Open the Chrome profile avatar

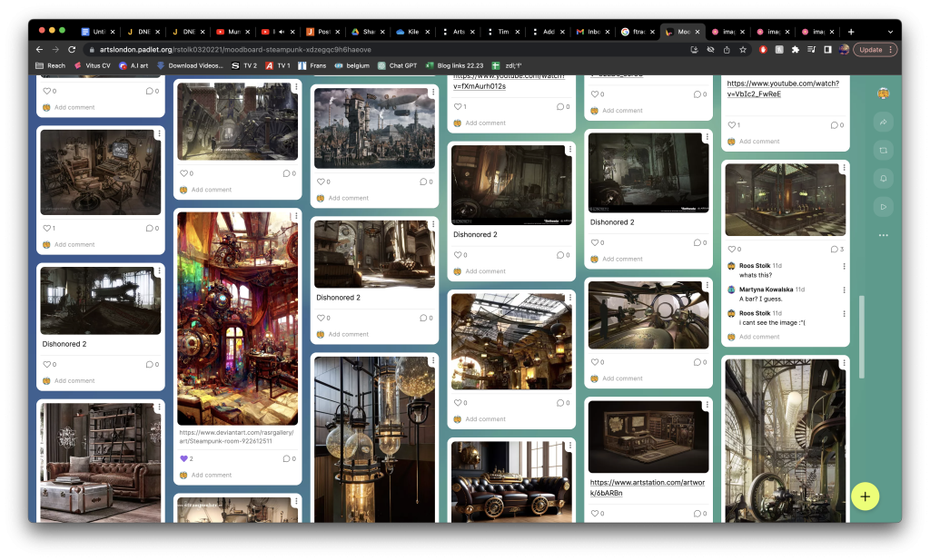click(x=844, y=50)
